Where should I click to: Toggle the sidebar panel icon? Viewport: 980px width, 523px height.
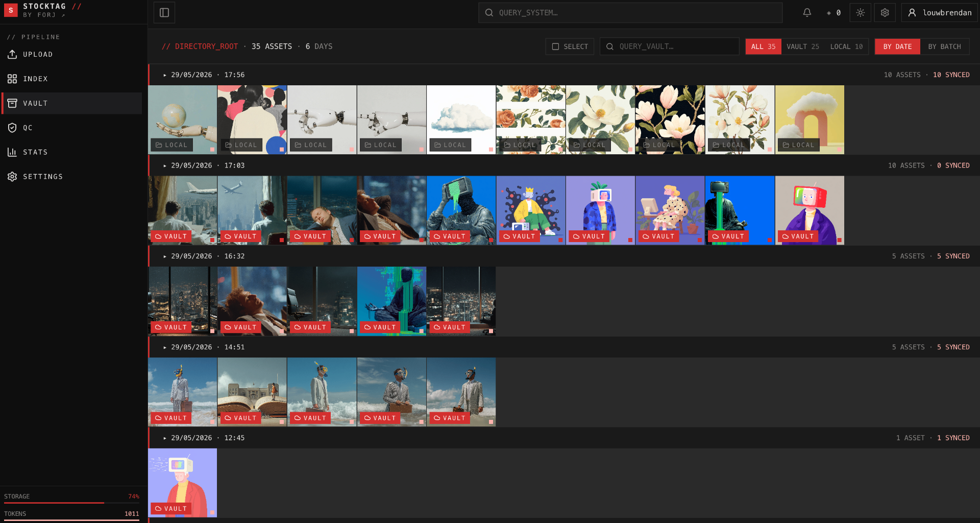pyautogui.click(x=164, y=13)
